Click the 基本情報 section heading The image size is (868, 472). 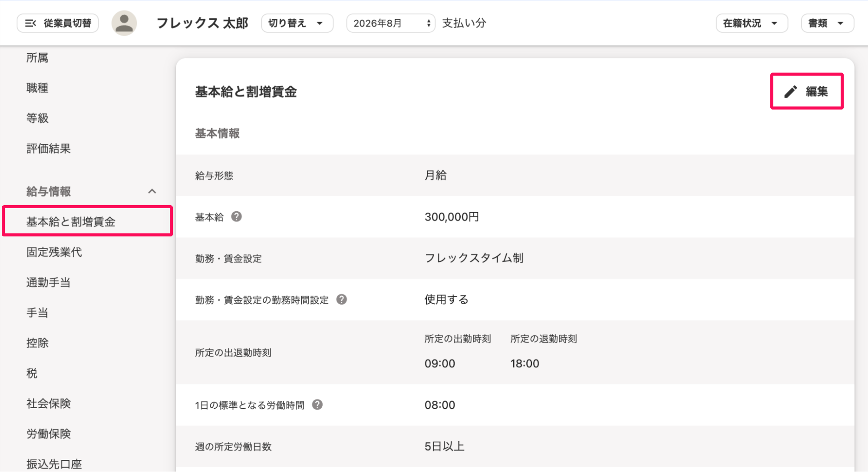click(217, 133)
